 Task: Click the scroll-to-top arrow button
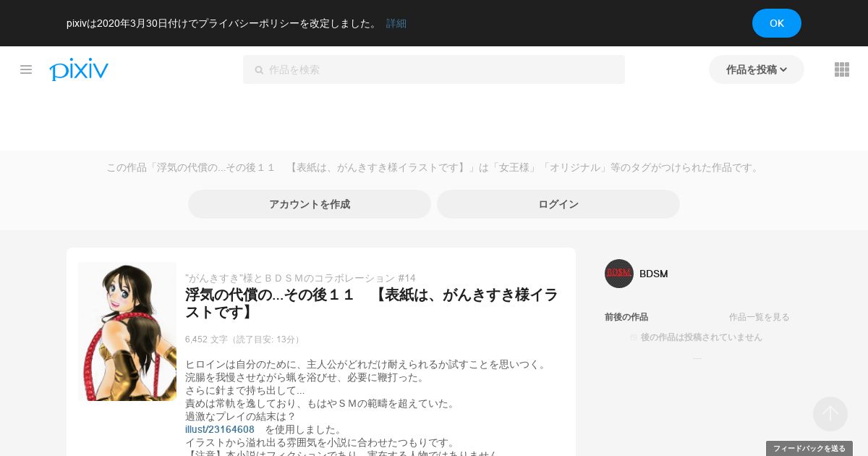point(830,414)
